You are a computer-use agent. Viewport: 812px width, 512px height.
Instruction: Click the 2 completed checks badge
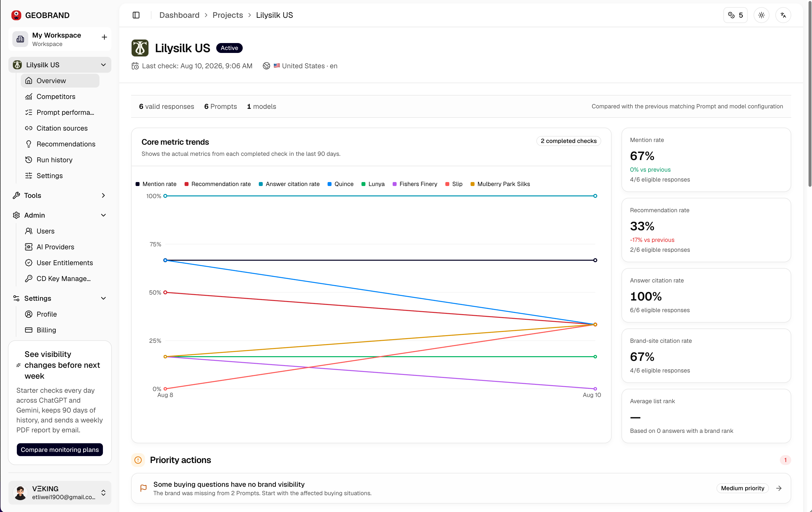pos(569,141)
